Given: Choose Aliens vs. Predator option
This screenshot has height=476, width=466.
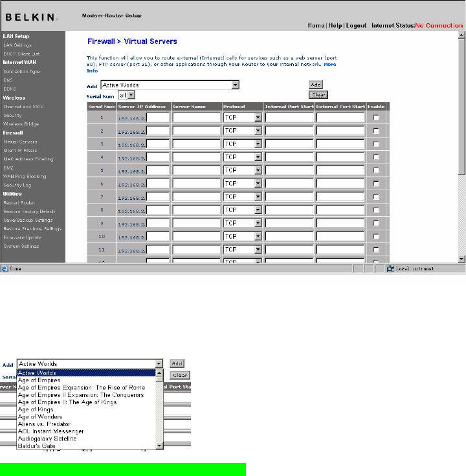Looking at the screenshot, I should tap(86, 424).
